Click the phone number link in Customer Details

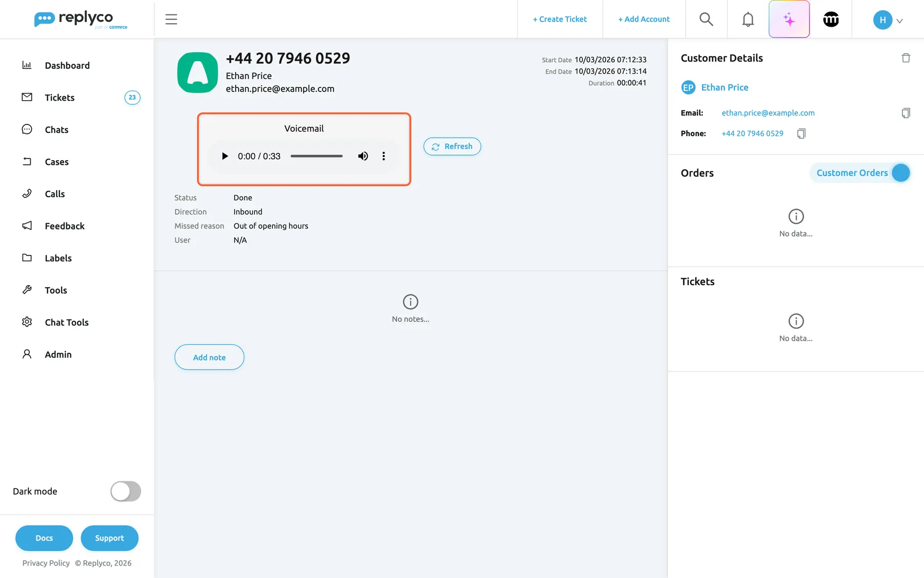(753, 134)
